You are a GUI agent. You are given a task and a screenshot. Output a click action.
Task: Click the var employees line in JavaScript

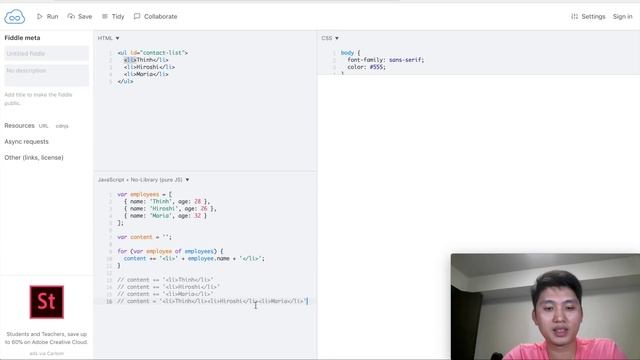pyautogui.click(x=144, y=194)
